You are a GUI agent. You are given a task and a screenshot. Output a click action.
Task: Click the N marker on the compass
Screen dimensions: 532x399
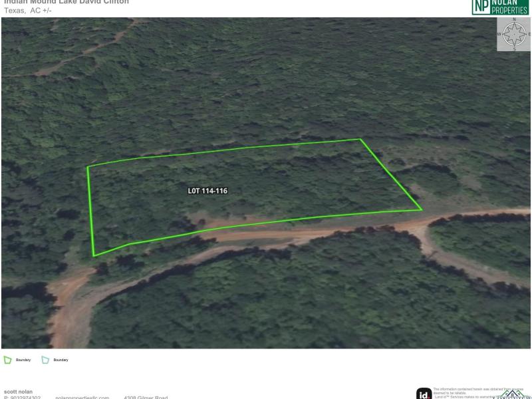514,20
